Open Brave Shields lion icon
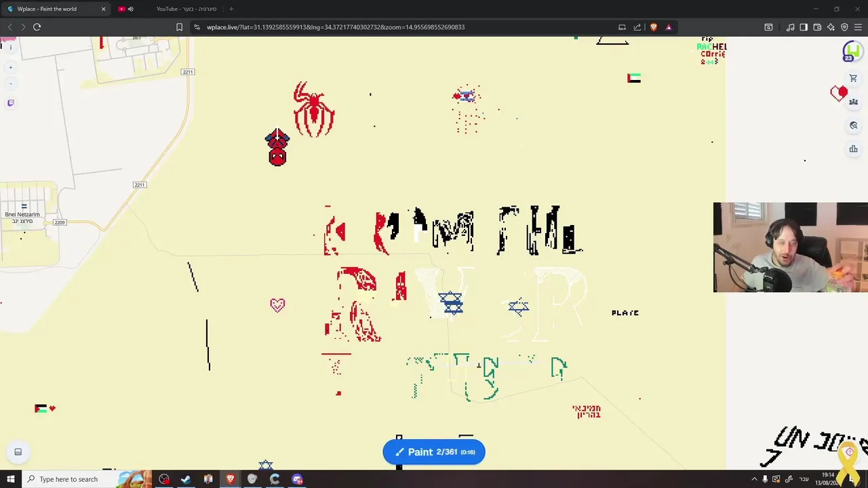 [x=654, y=27]
